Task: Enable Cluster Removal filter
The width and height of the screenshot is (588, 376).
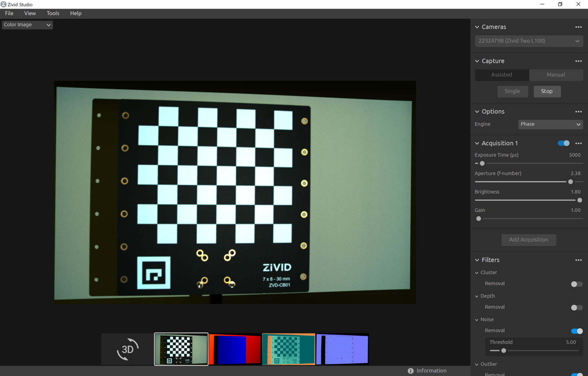Action: coord(576,284)
